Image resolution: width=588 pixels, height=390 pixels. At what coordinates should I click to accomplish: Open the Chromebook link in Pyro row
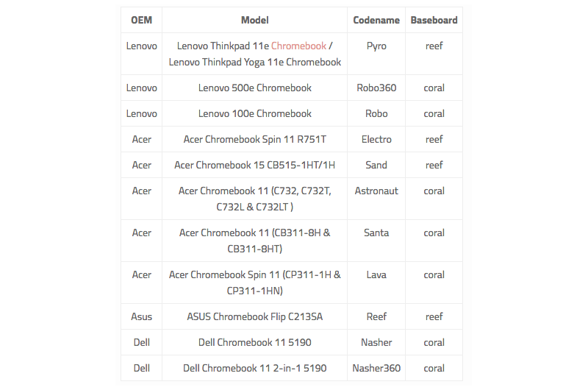coord(298,46)
